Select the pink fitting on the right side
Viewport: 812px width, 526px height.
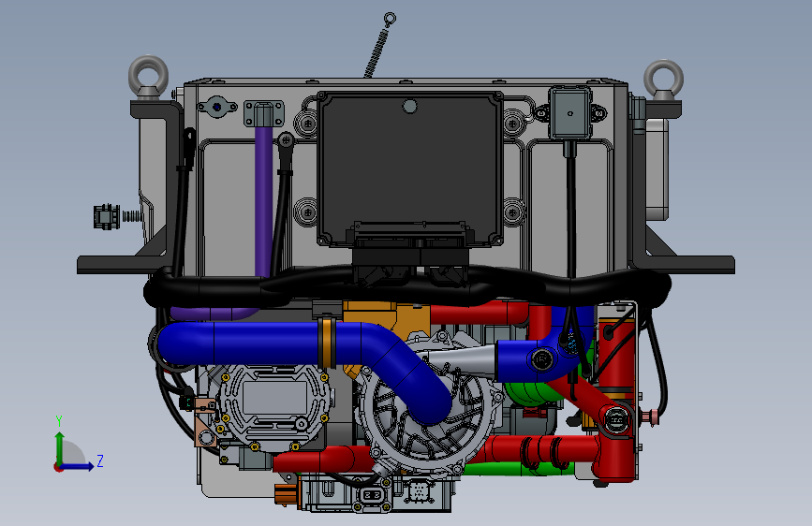652,416
